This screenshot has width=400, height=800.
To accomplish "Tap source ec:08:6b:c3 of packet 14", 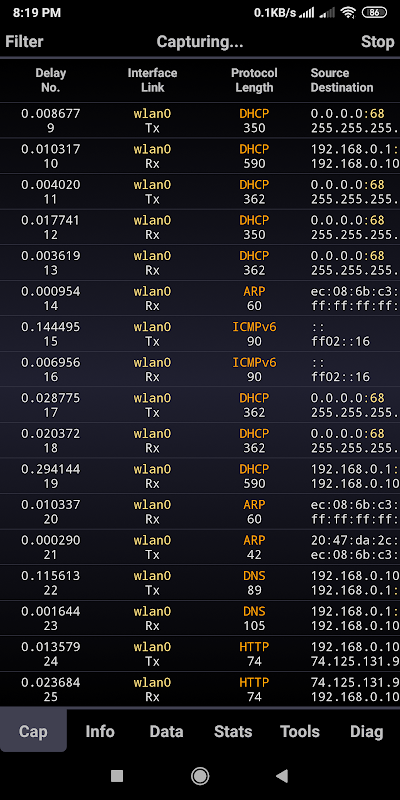I will click(355, 291).
